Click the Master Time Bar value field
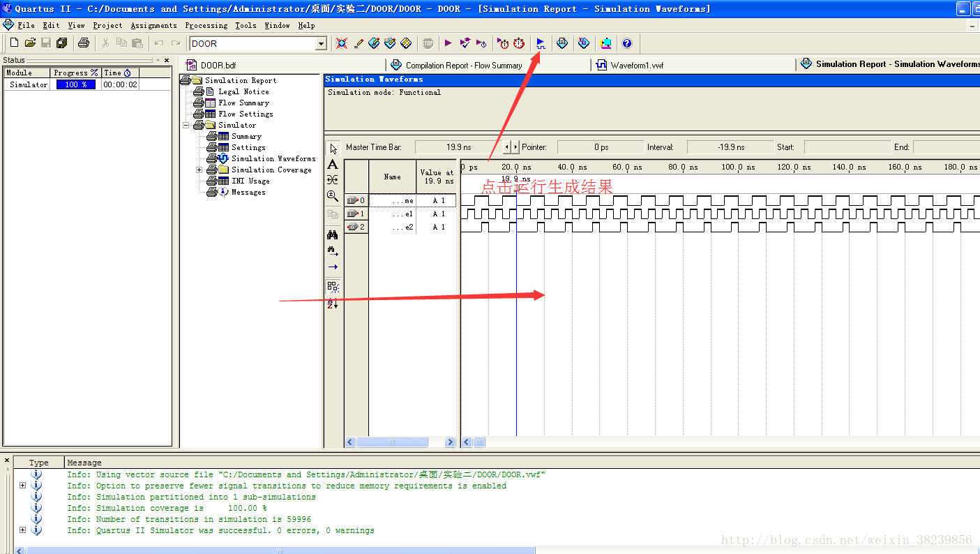The height and width of the screenshot is (554, 980). tap(458, 147)
